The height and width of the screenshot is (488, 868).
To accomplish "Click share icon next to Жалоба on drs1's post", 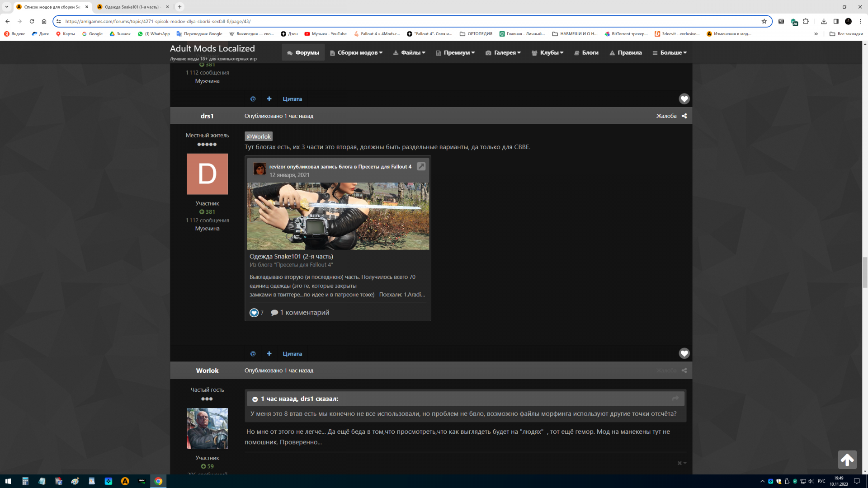I will [684, 116].
